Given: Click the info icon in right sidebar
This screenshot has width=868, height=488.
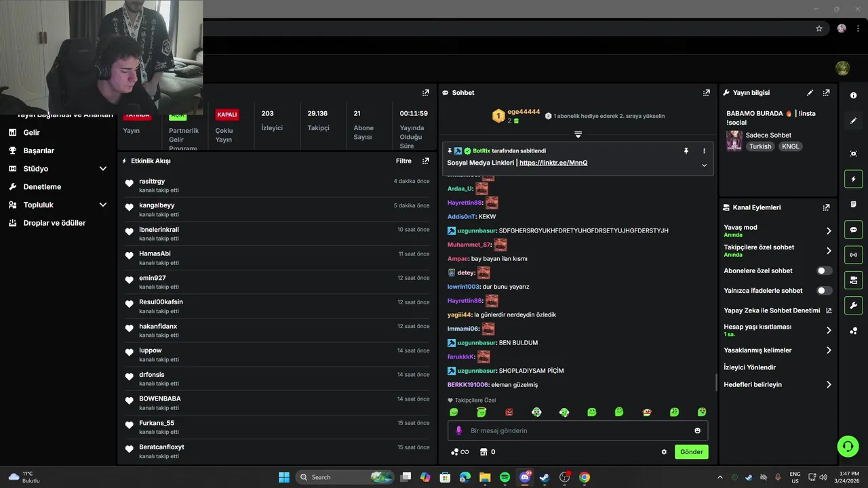Looking at the screenshot, I should 853,96.
